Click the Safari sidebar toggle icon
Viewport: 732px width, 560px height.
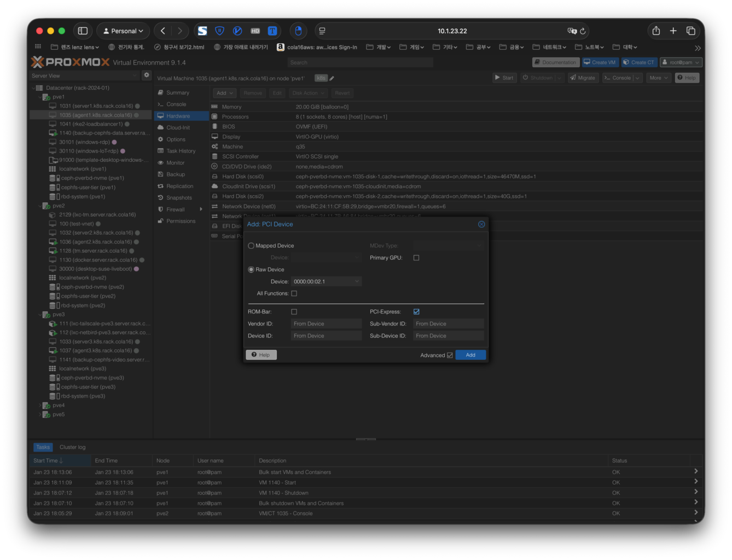point(83,31)
